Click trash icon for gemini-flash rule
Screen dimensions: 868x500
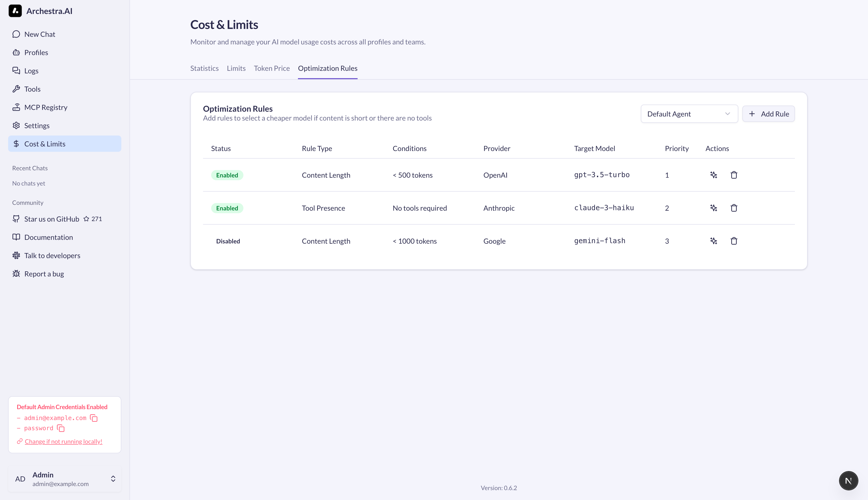coord(734,241)
